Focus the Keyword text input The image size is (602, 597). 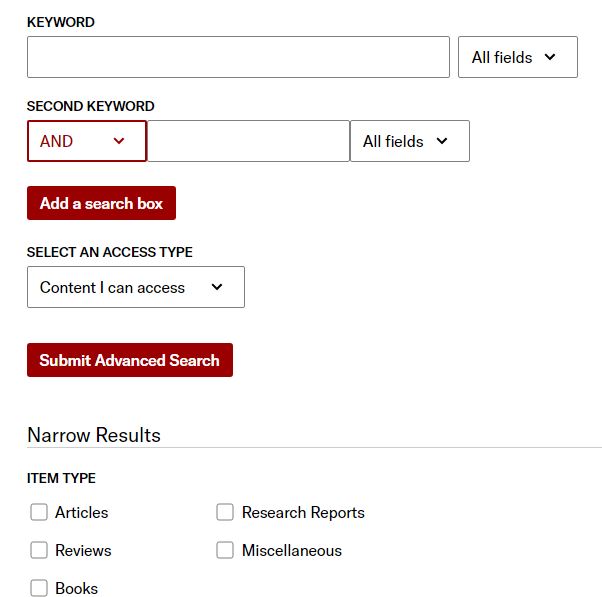pos(238,57)
